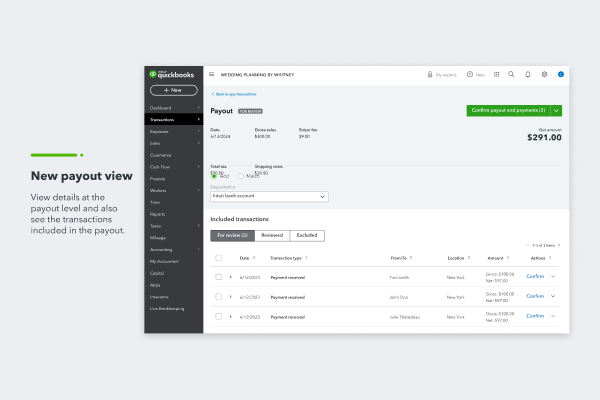Go to next page of items
The image size is (600, 400).
coord(559,245)
